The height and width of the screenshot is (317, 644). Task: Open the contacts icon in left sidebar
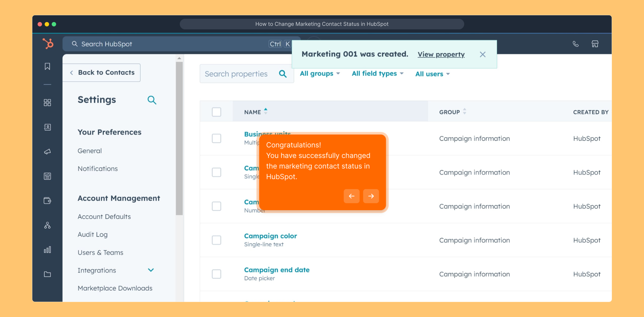coord(47,127)
